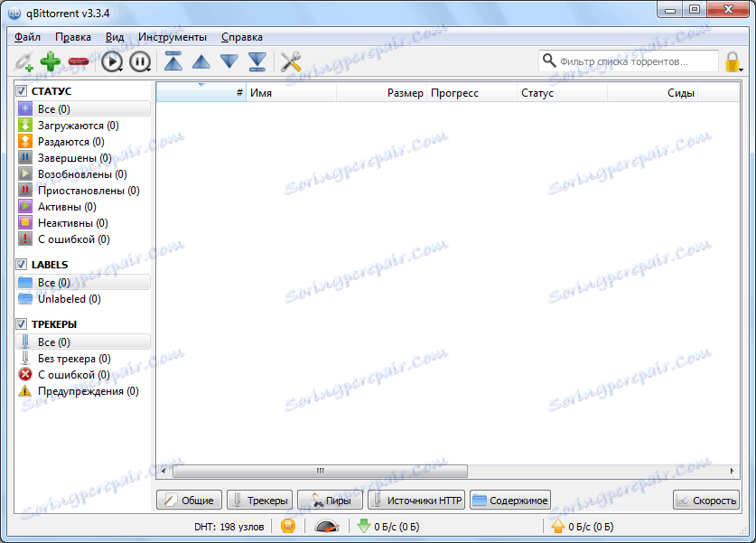Open settings via wrench and screwdriver icon
The image size is (756, 543).
pyautogui.click(x=291, y=61)
